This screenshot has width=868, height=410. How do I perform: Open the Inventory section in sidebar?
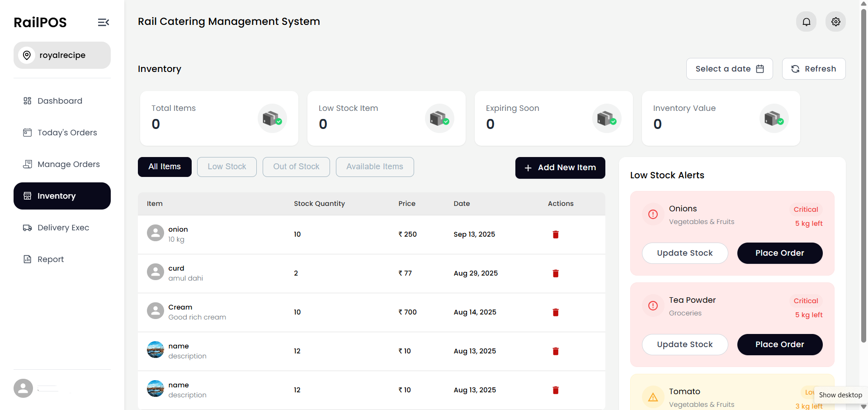tap(62, 196)
